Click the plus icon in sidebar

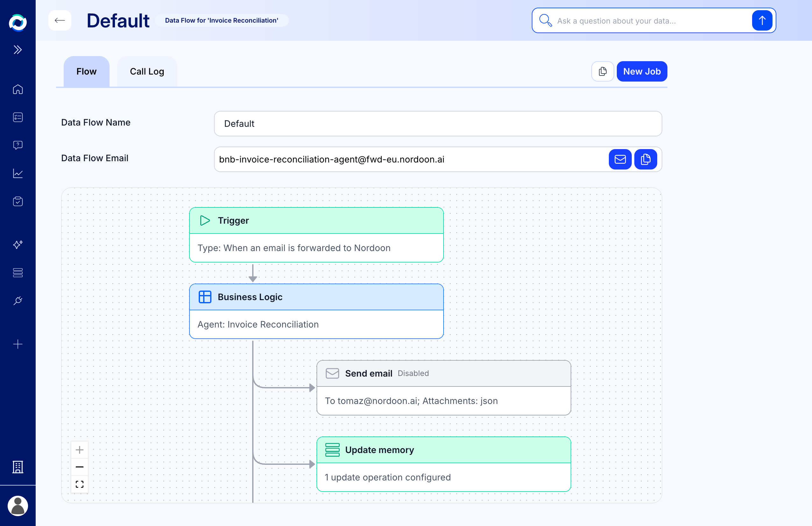tap(18, 344)
